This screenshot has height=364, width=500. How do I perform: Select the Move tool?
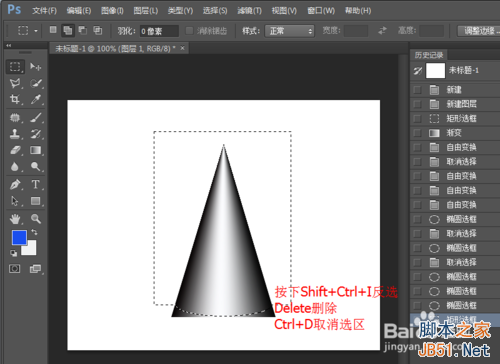[35, 67]
